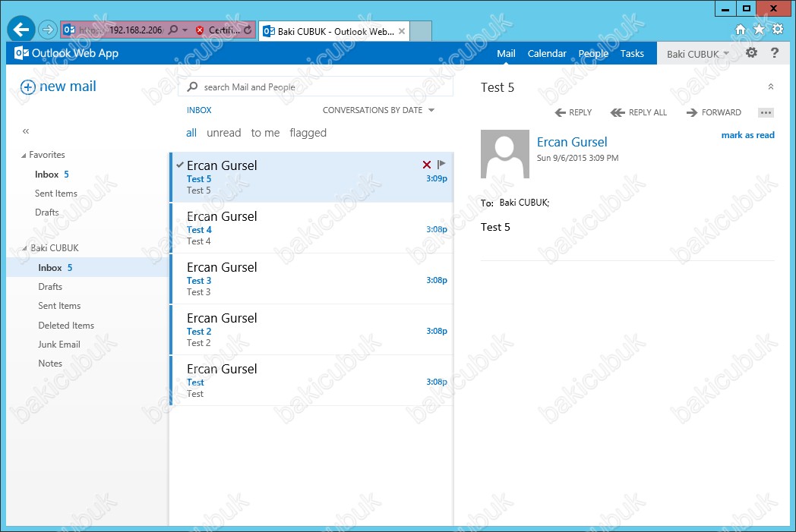Click the new mail link
796x532 pixels.
[68, 87]
